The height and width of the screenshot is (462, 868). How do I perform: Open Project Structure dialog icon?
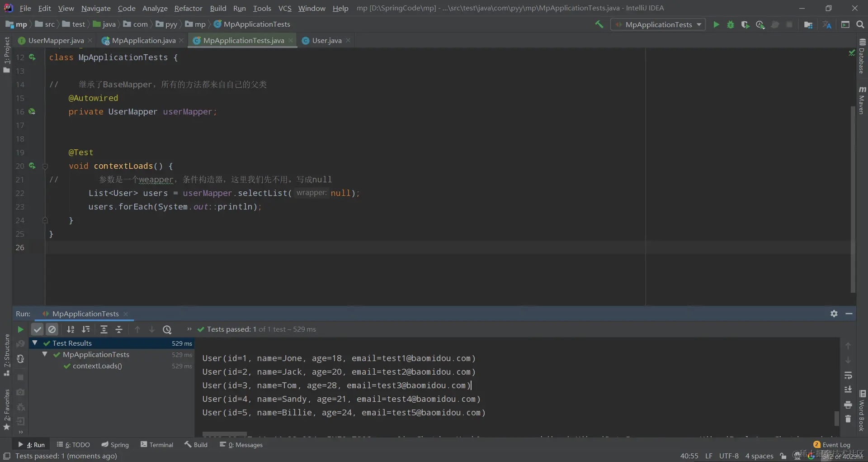tap(808, 24)
